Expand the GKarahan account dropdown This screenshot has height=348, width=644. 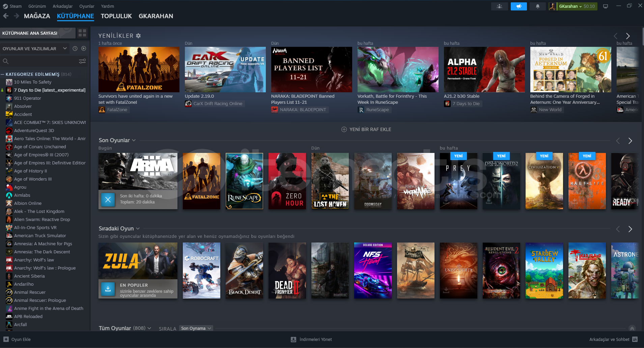click(577, 6)
